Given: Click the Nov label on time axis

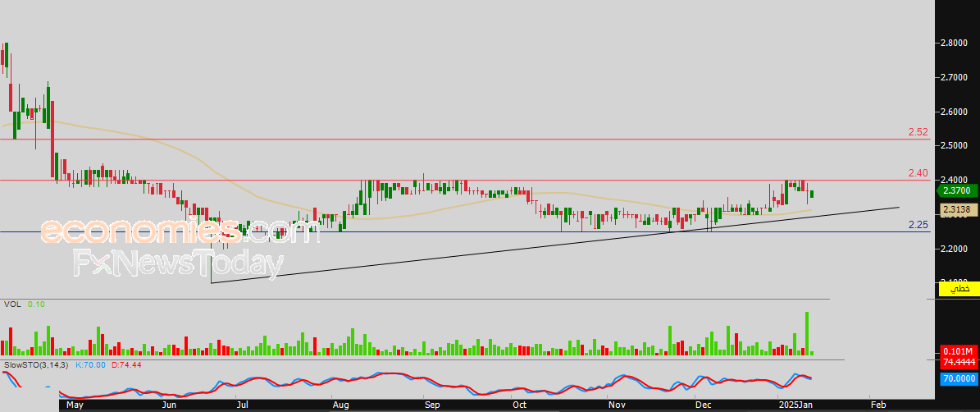Looking at the screenshot, I should [618, 405].
